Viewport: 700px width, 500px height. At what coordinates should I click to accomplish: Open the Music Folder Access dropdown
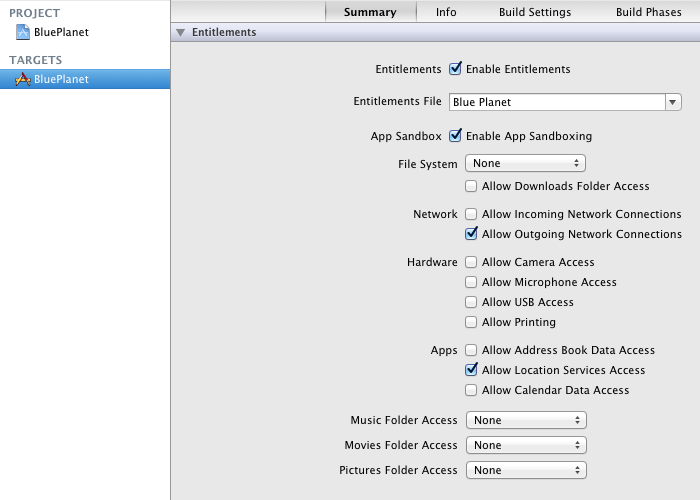click(526, 420)
